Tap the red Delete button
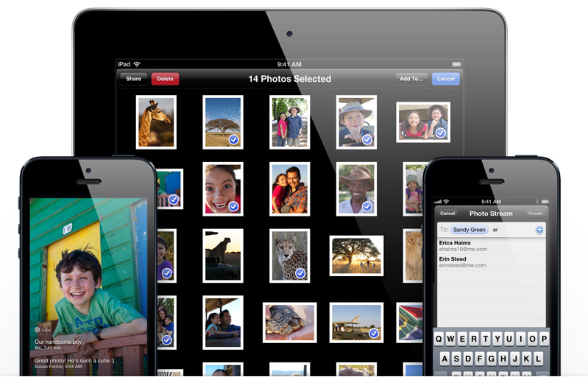Viewport: 588px width, 391px height. tap(165, 79)
